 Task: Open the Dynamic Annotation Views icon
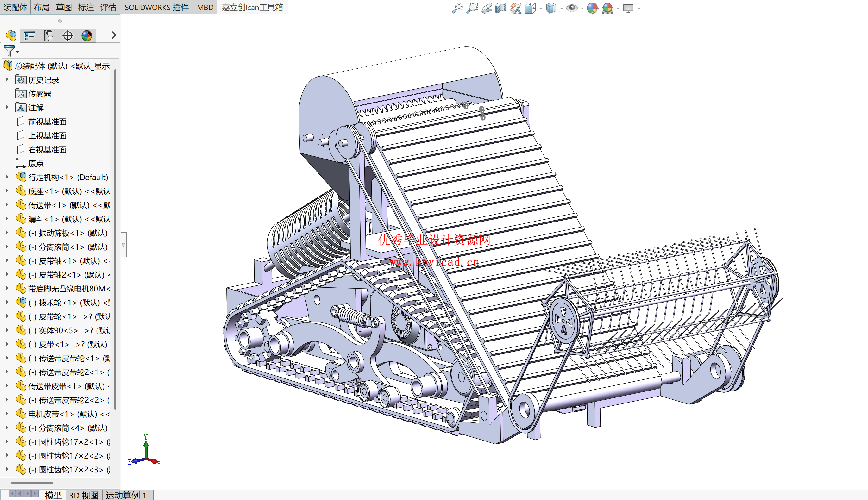pos(516,8)
